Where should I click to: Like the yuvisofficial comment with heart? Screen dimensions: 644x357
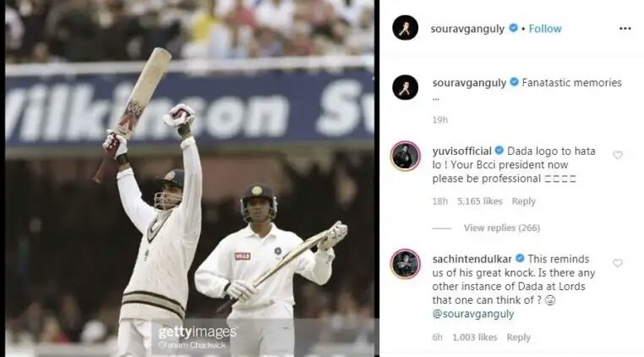(x=617, y=155)
